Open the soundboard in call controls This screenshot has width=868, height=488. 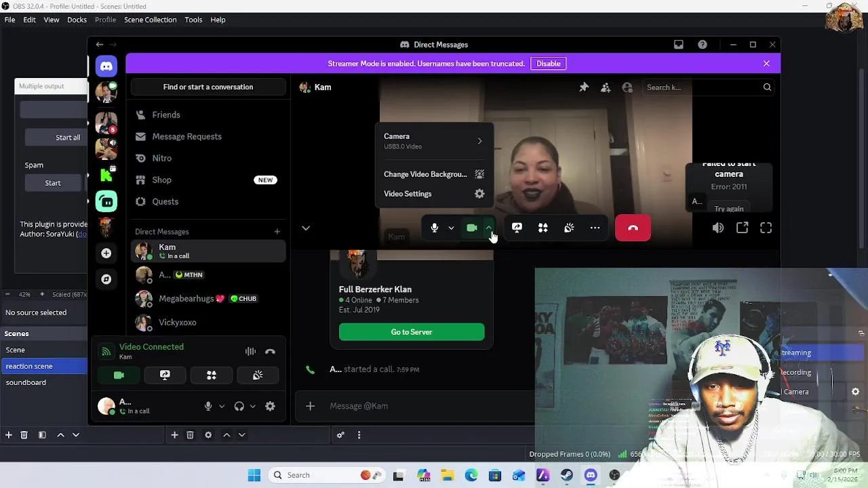(x=569, y=228)
